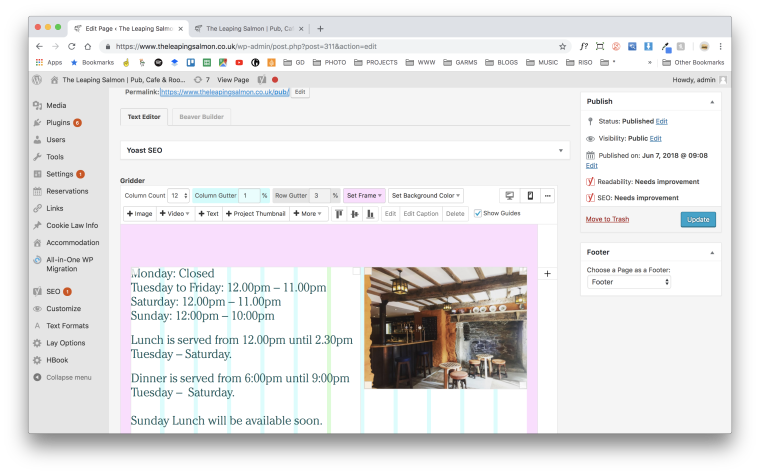
Task: Click the align top icon in Gridder toolbar
Action: [x=340, y=213]
